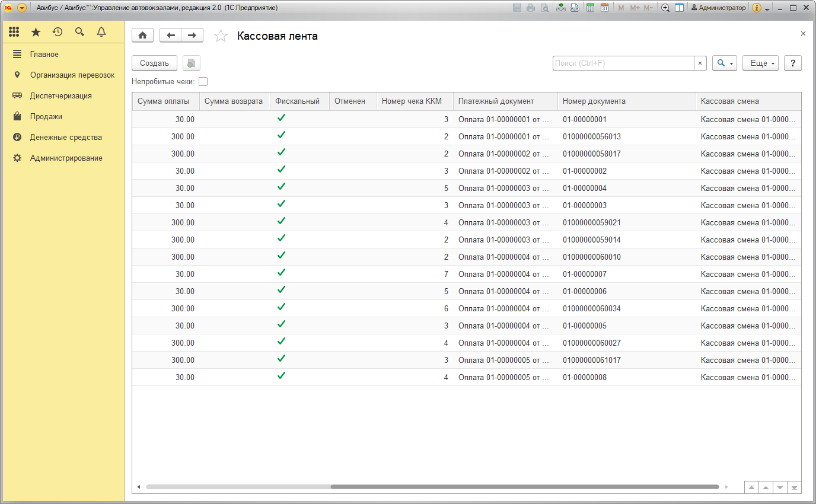Select Денежные средства in the sidebar
Viewport: 816px width, 504px height.
pyautogui.click(x=66, y=137)
